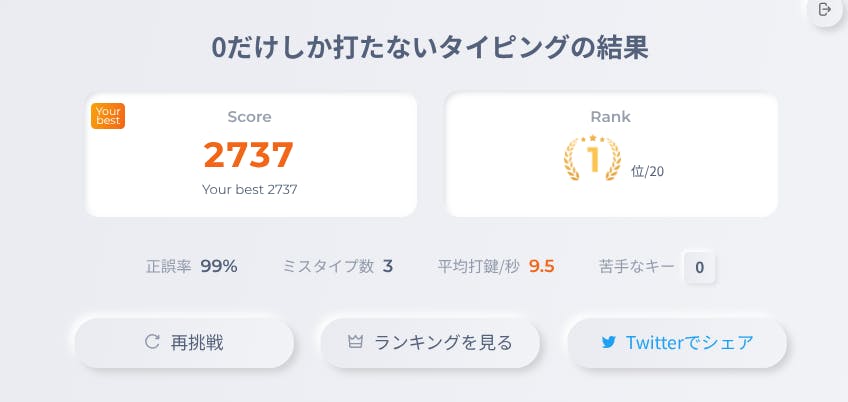This screenshot has height=402, width=848.
Task: Share result via Twitterでシェア button
Action: 677,343
